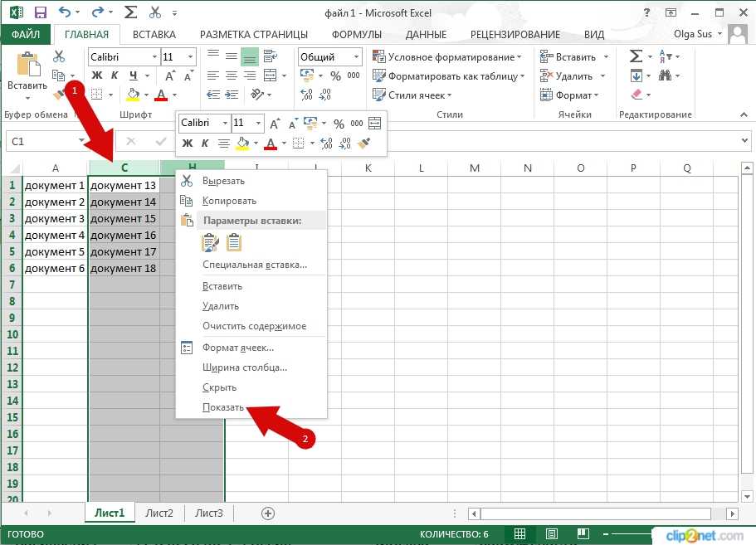Add new sheet with plus button
This screenshot has width=756, height=545.
pyautogui.click(x=268, y=513)
